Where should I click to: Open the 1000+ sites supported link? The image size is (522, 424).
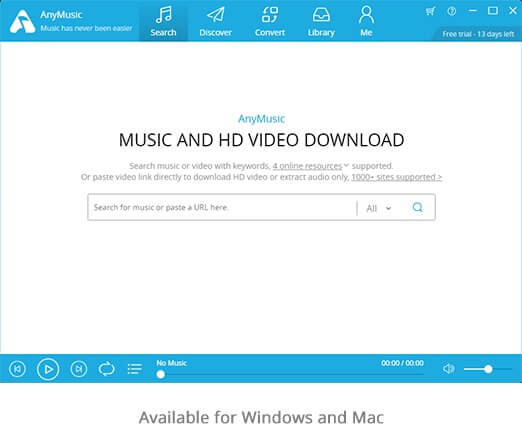coord(397,177)
